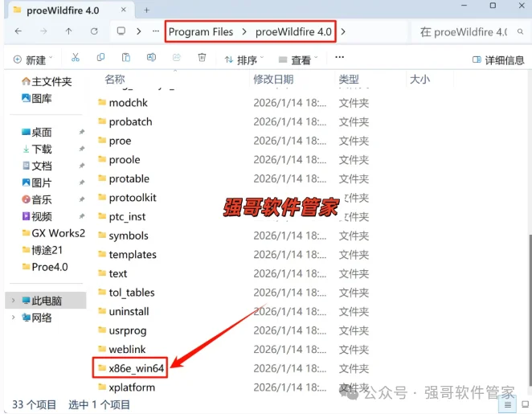Open the address bar ellipsis menu
The image size is (532, 414).
[x=156, y=31]
